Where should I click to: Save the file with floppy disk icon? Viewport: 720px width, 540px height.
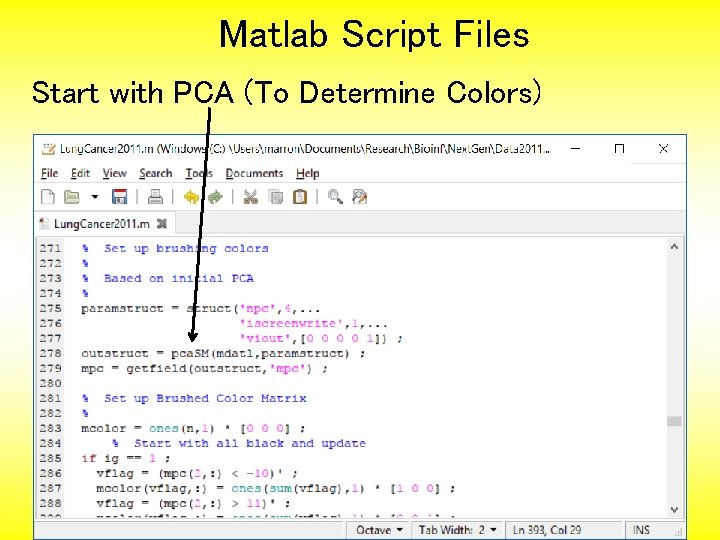pos(119,197)
